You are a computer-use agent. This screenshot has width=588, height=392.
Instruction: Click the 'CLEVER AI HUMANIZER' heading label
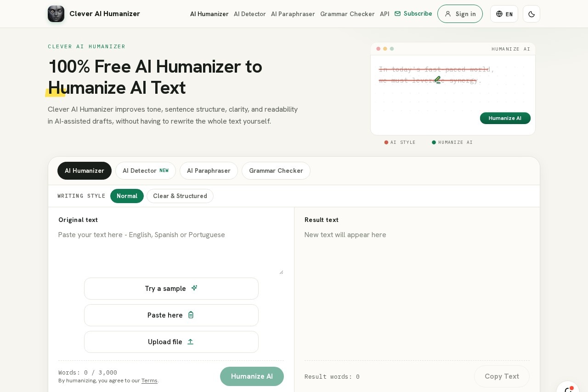[x=87, y=46]
